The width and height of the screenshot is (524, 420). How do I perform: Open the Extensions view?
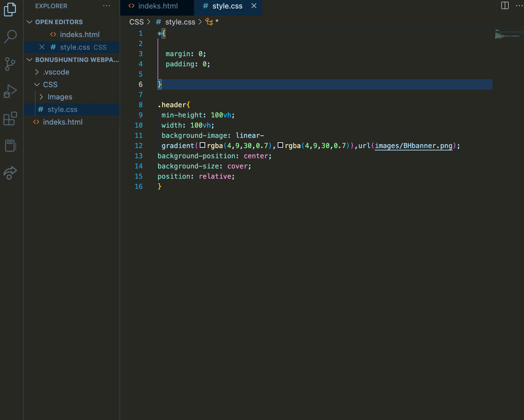click(x=10, y=118)
